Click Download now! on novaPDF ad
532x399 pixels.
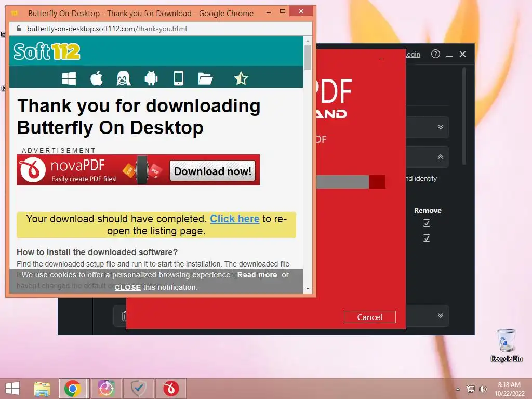(x=212, y=171)
